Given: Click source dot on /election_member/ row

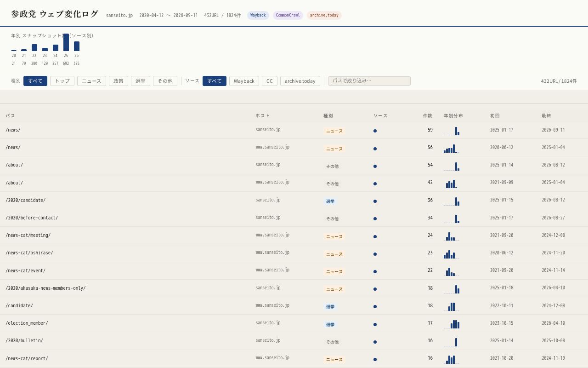Looking at the screenshot, I should pyautogui.click(x=375, y=324).
